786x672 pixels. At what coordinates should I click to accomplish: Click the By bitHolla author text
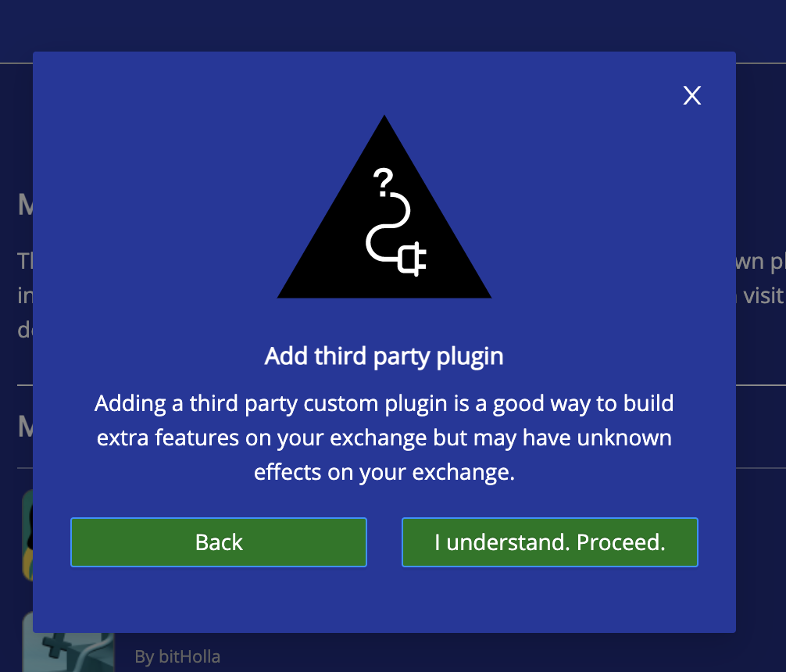click(177, 656)
